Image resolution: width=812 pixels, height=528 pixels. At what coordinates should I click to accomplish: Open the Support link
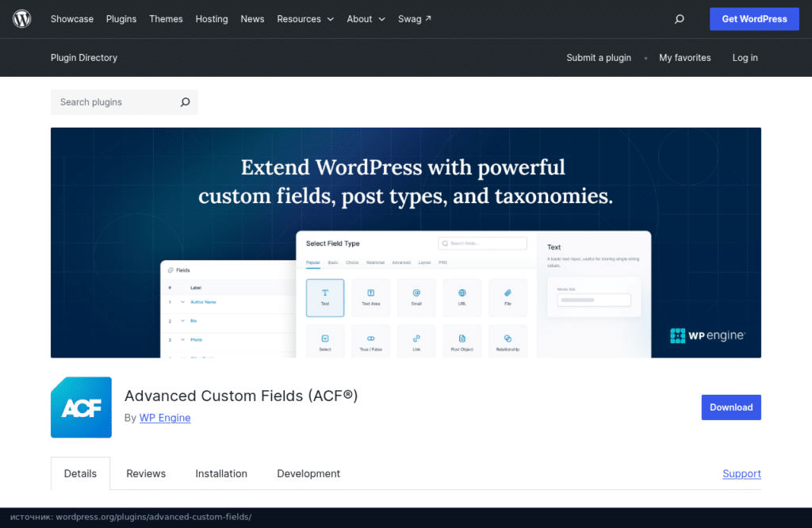[741, 473]
